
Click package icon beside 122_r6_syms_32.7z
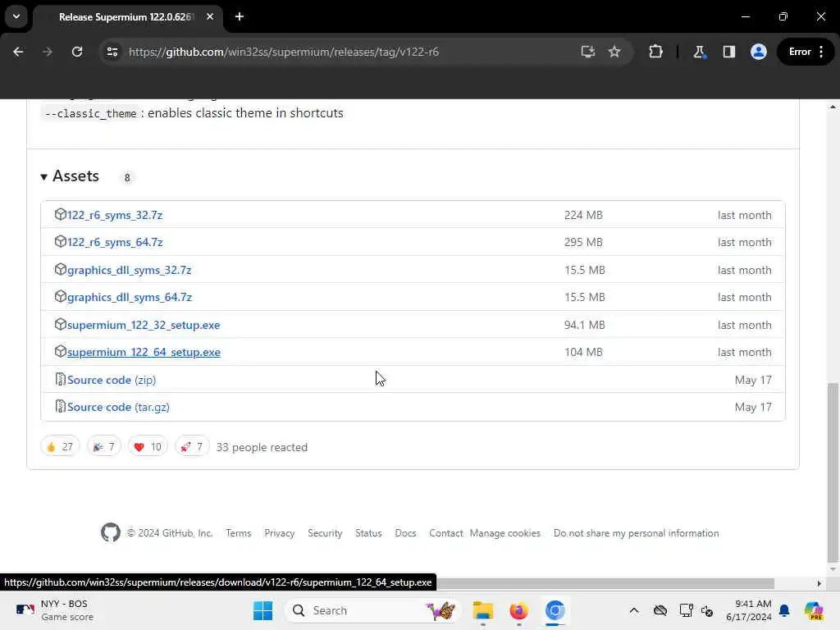point(60,214)
